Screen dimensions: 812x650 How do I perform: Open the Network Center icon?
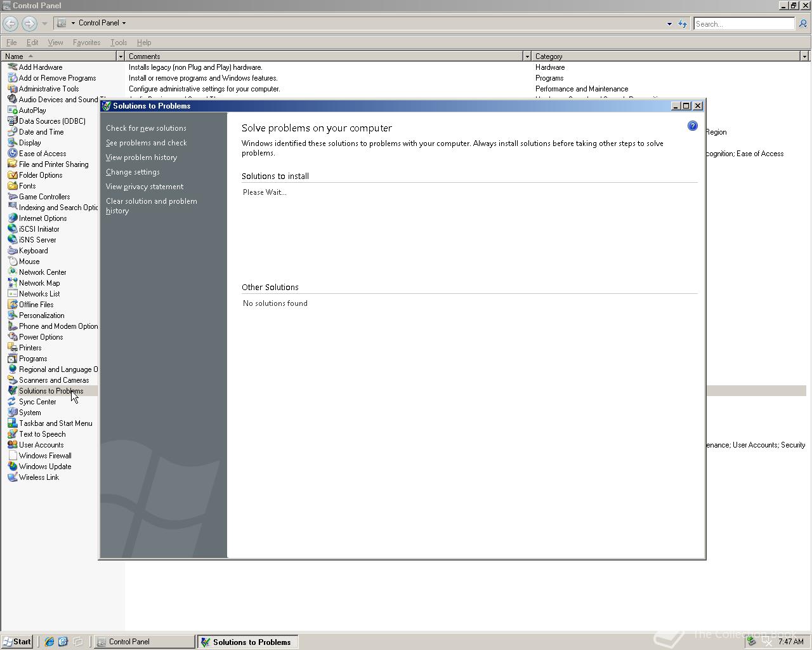pyautogui.click(x=12, y=272)
